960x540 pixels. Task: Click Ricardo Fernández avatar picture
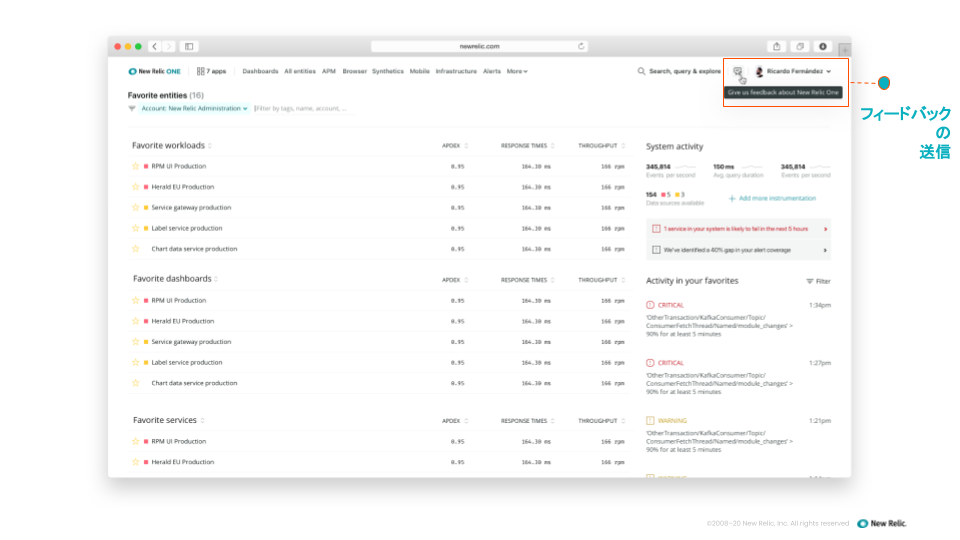759,71
